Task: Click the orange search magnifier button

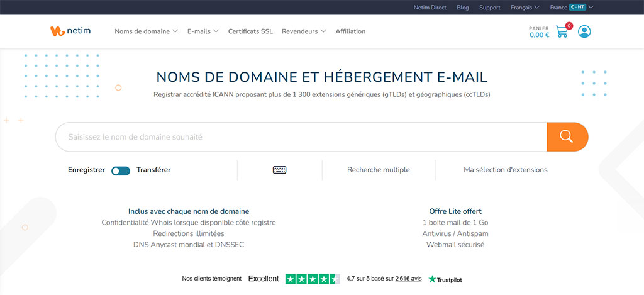Action: coord(567,137)
